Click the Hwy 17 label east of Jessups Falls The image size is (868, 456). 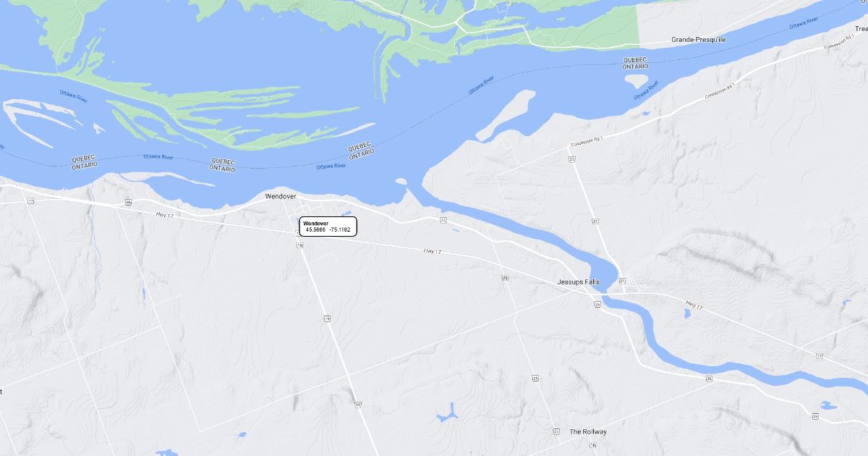[694, 307]
